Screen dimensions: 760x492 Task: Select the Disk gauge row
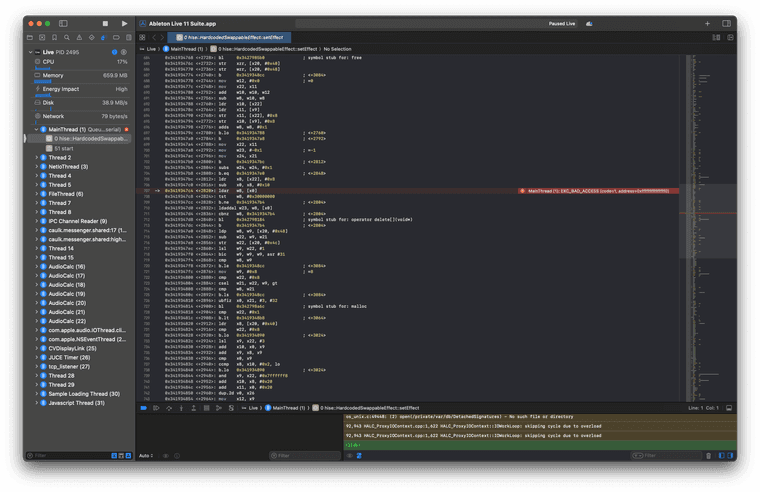point(81,103)
